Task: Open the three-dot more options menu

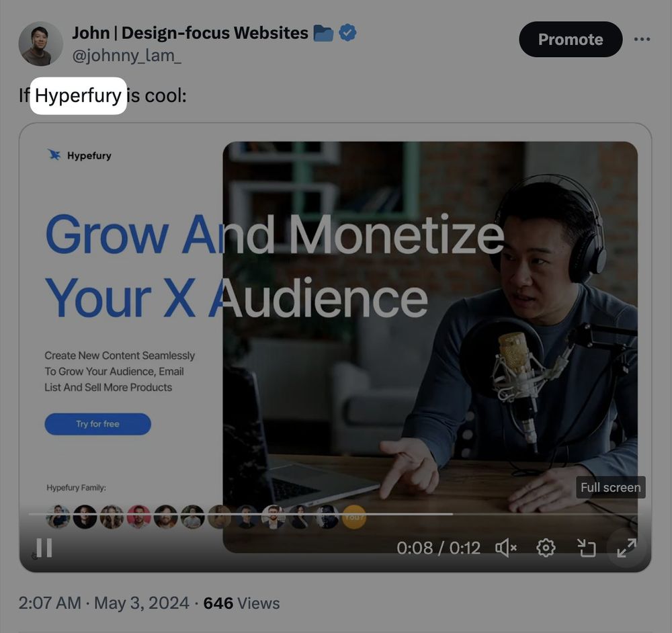Action: (x=642, y=40)
